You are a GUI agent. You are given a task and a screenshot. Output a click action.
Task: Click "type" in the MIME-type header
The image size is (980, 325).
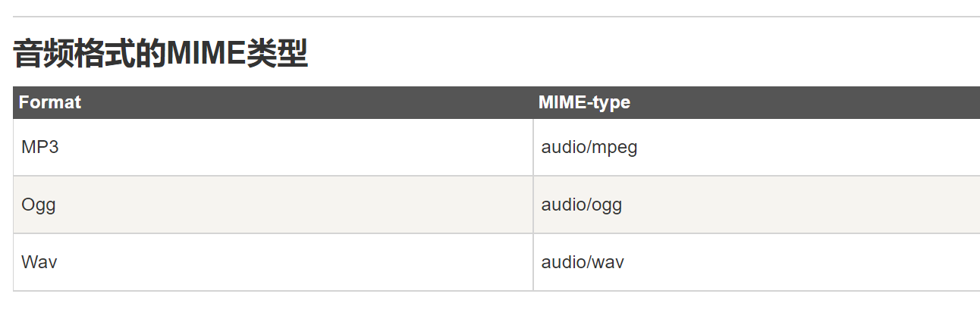(x=611, y=103)
